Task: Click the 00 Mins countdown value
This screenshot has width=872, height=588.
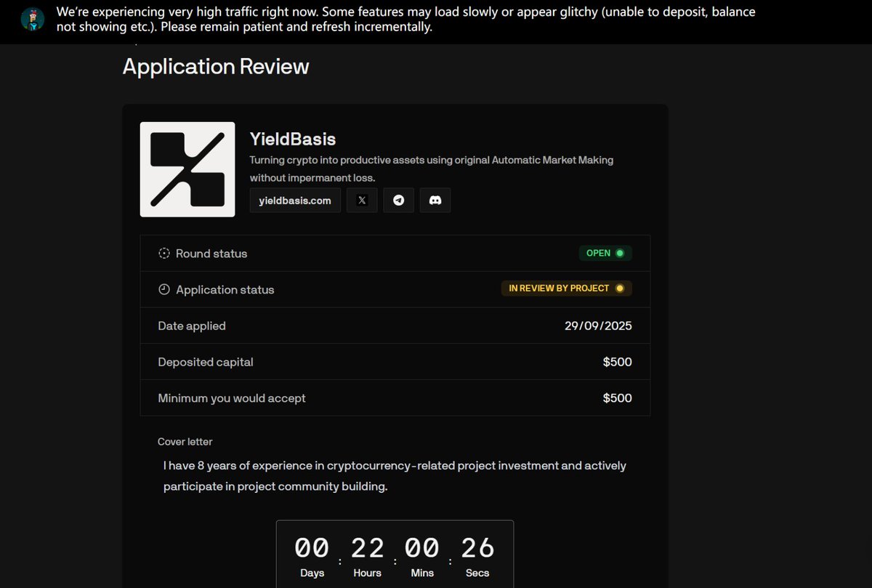Action: coord(422,547)
